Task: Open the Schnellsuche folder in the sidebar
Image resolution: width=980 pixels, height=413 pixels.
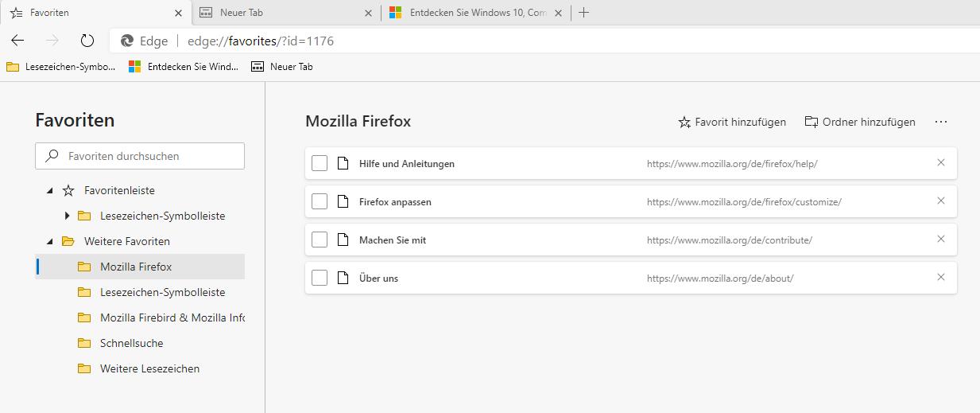Action: click(131, 343)
